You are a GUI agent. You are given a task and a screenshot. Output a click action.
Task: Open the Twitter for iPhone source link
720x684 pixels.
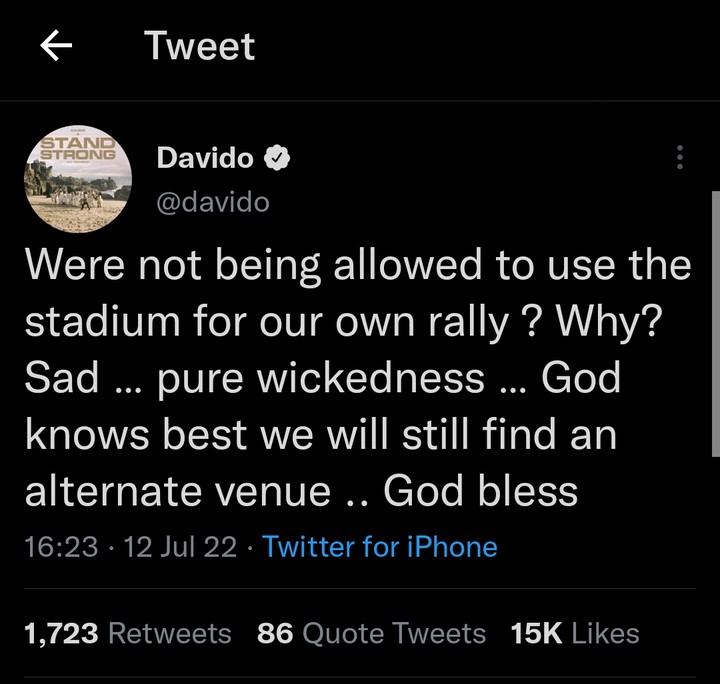tap(380, 546)
